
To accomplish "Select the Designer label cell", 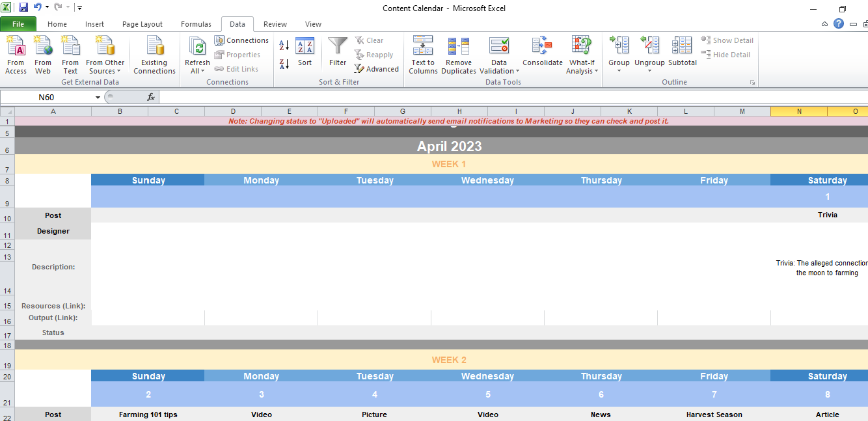I will tap(53, 231).
